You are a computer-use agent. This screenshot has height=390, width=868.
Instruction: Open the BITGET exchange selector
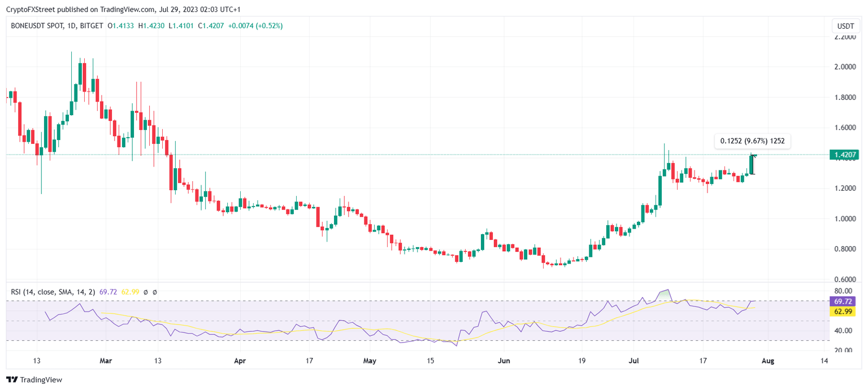(x=92, y=25)
